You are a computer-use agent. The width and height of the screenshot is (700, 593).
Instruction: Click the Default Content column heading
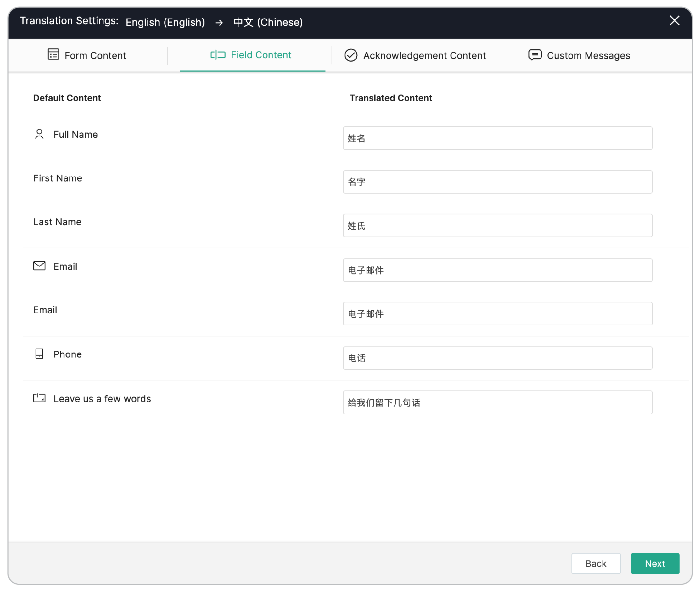pyautogui.click(x=67, y=98)
